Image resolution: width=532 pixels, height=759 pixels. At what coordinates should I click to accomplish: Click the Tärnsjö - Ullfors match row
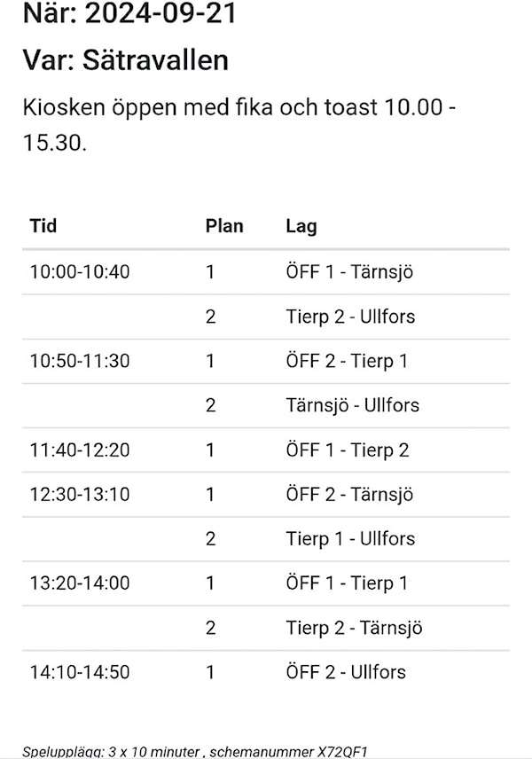click(353, 405)
